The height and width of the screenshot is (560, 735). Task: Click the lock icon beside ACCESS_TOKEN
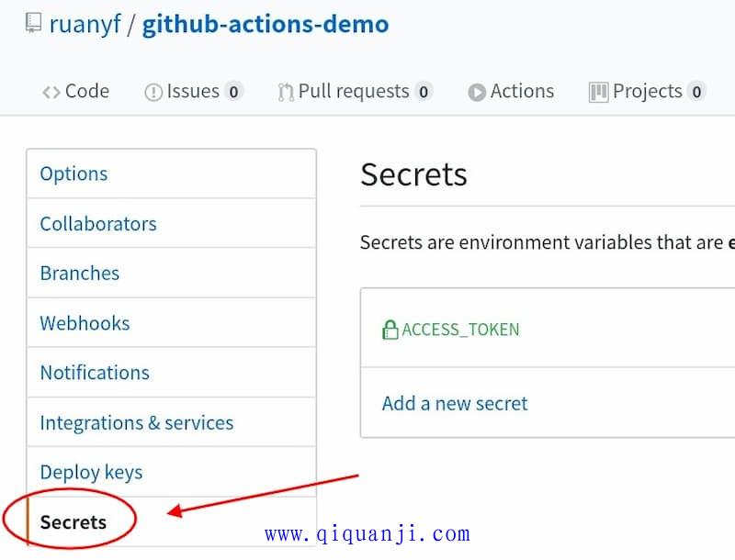point(390,330)
